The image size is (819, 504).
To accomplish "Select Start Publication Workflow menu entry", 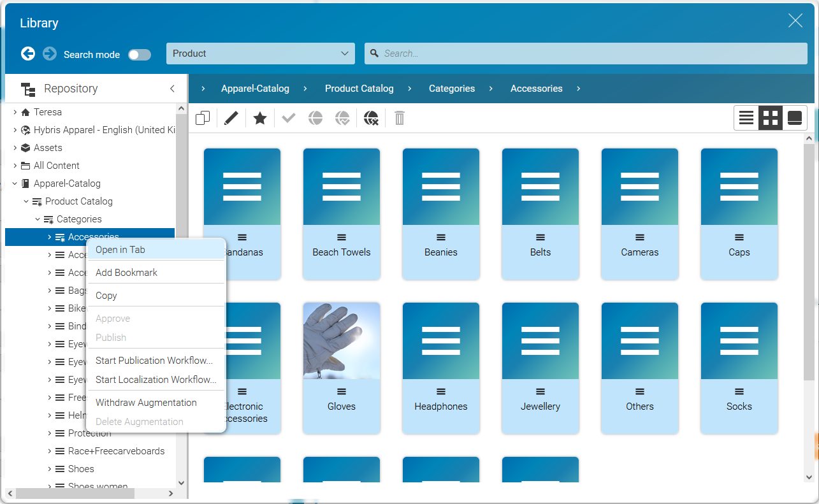I will coord(154,361).
